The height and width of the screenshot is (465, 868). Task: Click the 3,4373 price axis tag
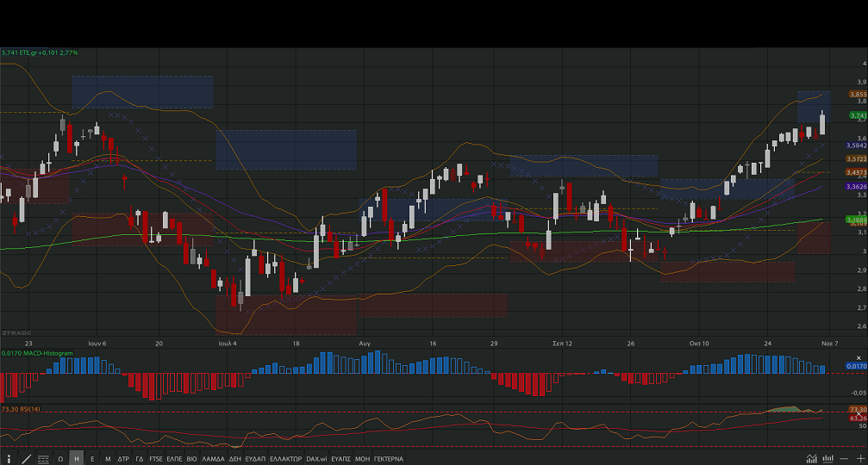[857, 172]
